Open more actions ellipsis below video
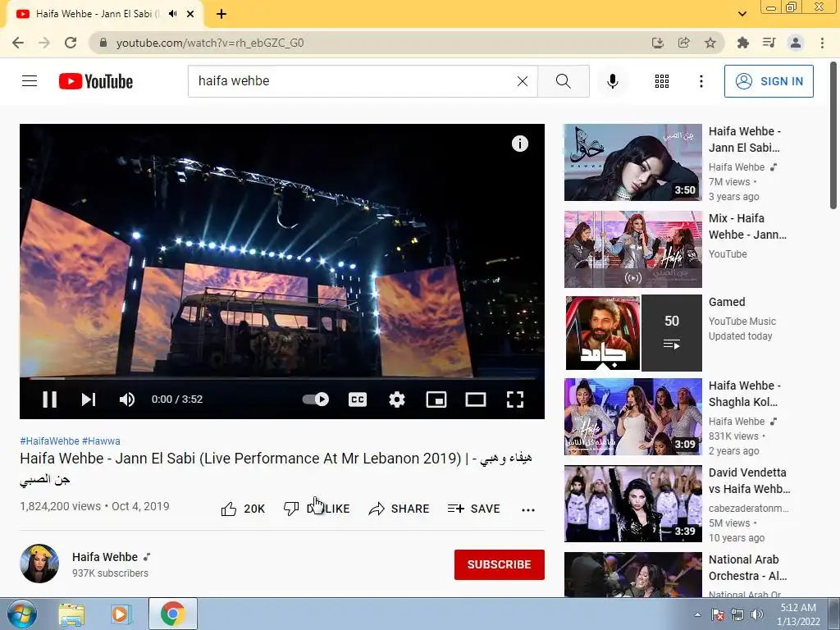Viewport: 840px width, 630px height. tap(528, 509)
